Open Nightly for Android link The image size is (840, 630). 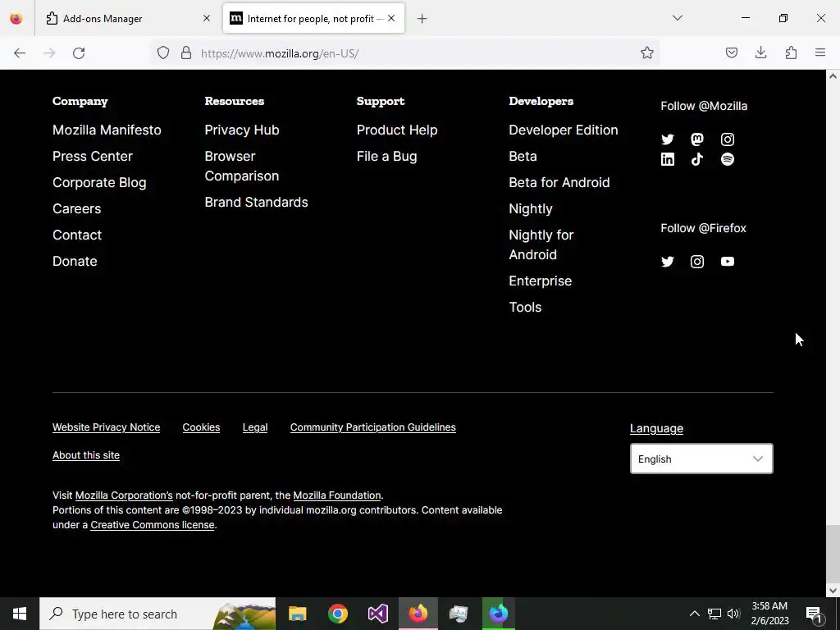click(x=541, y=244)
